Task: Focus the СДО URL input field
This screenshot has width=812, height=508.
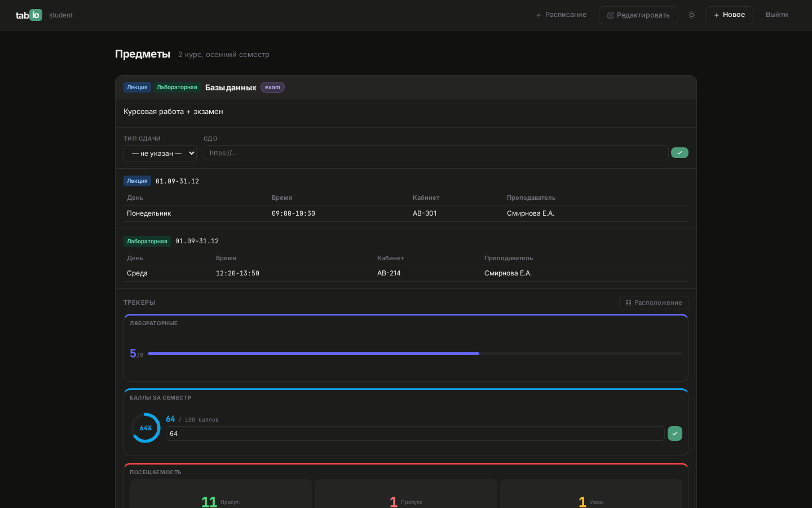Action: point(436,153)
